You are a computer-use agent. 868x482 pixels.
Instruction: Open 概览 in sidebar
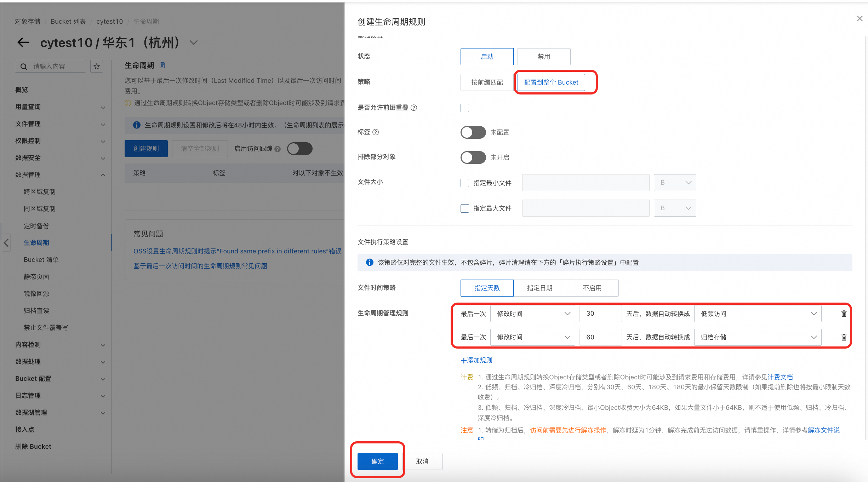(x=22, y=90)
